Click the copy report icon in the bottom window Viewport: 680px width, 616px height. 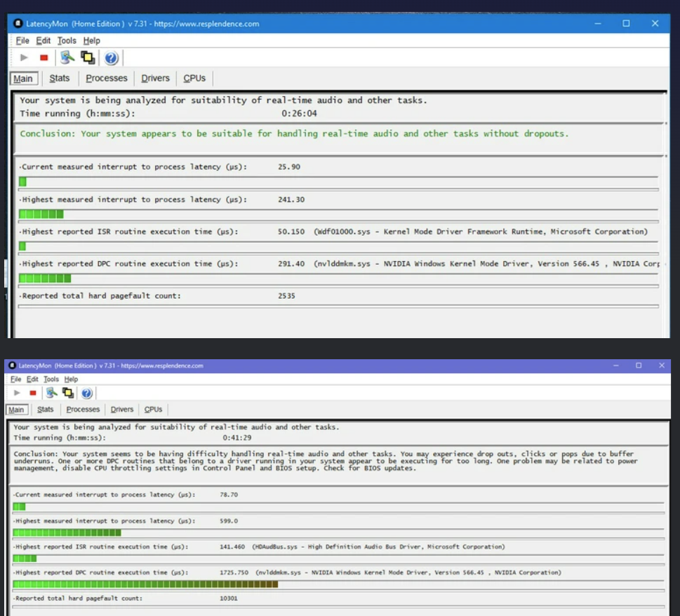pos(67,393)
